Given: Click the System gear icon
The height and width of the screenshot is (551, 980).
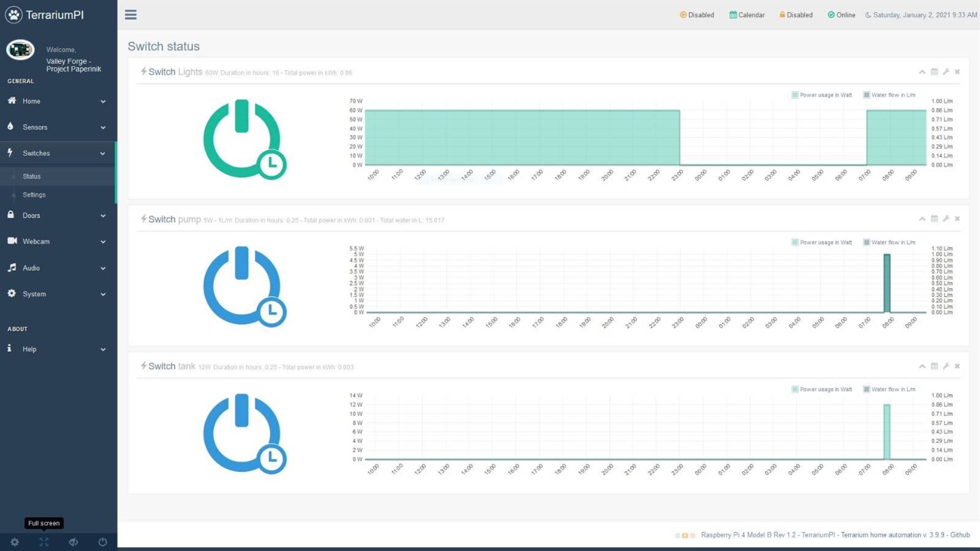Looking at the screenshot, I should click(x=12, y=294).
